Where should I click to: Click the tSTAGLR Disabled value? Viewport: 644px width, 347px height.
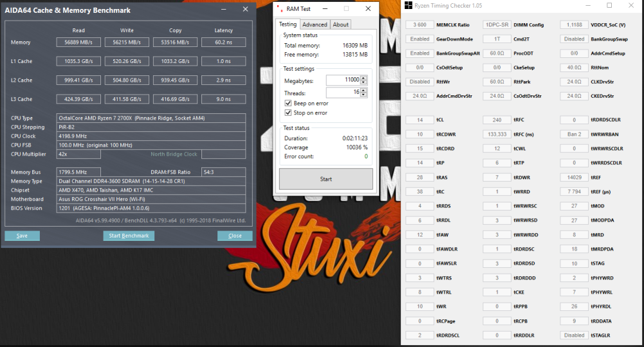(x=574, y=335)
